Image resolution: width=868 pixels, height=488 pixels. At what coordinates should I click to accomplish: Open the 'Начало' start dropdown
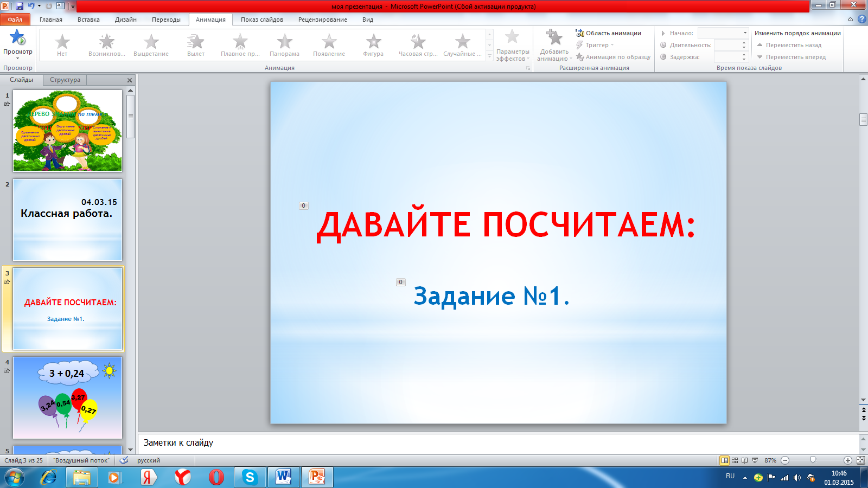pyautogui.click(x=745, y=33)
